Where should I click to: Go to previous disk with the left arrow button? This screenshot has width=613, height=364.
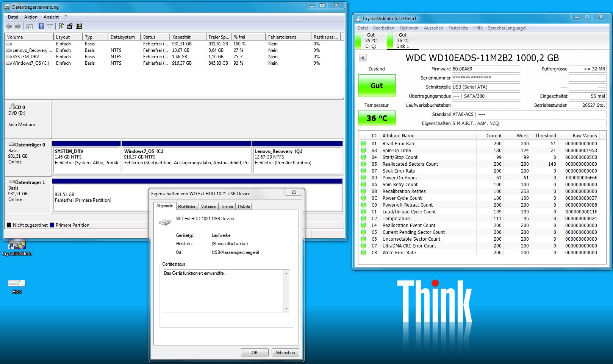[363, 58]
